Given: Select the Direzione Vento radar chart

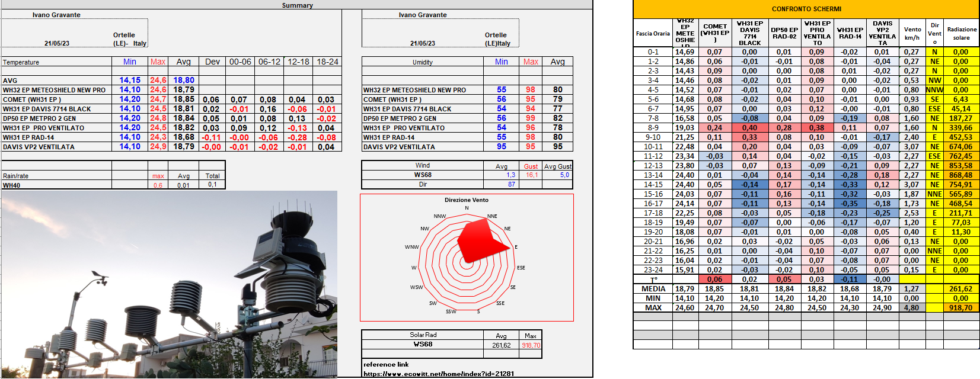Looking at the screenshot, I should point(467,258).
